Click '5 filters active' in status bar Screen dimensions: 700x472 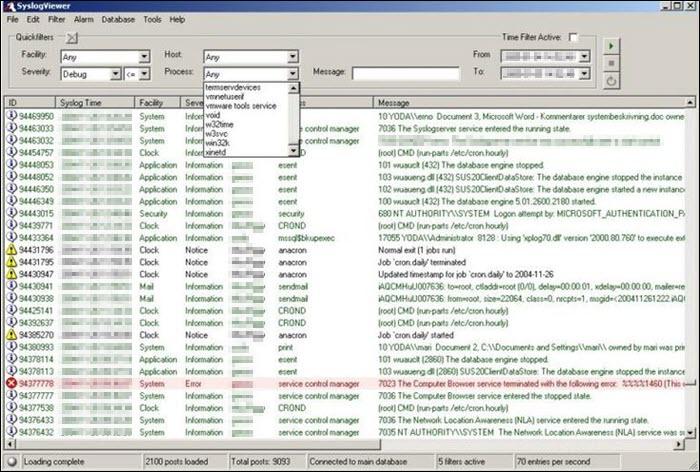(461, 462)
